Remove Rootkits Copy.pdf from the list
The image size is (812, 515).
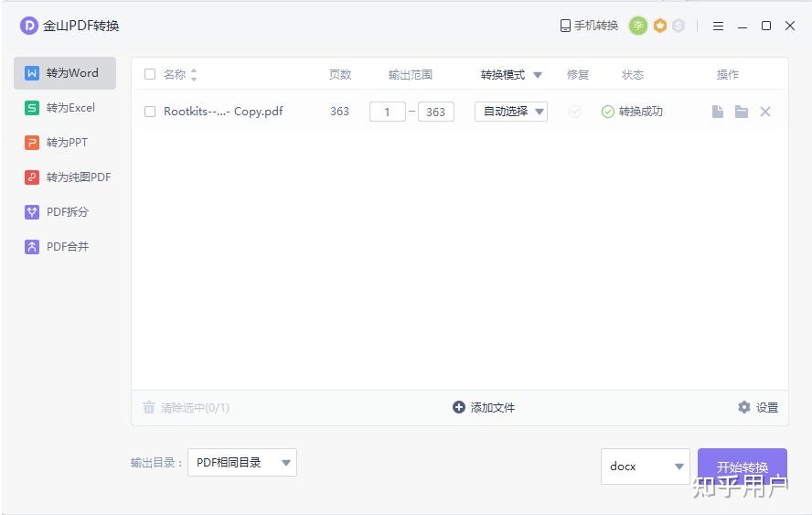click(764, 112)
